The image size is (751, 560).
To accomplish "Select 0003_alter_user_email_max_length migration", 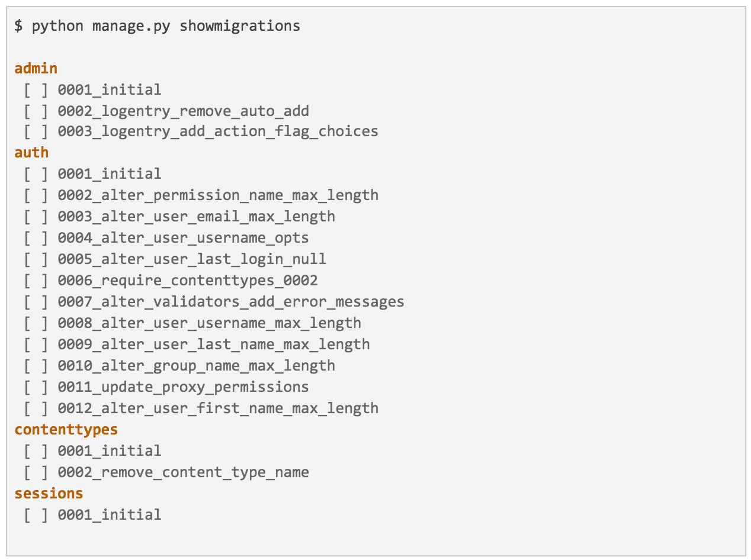I will tap(196, 217).
